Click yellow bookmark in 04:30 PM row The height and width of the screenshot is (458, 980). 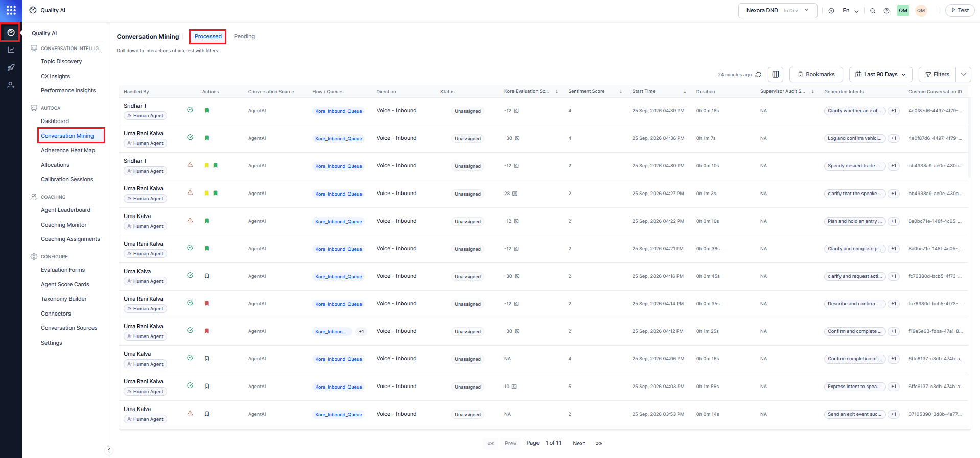pyautogui.click(x=207, y=165)
